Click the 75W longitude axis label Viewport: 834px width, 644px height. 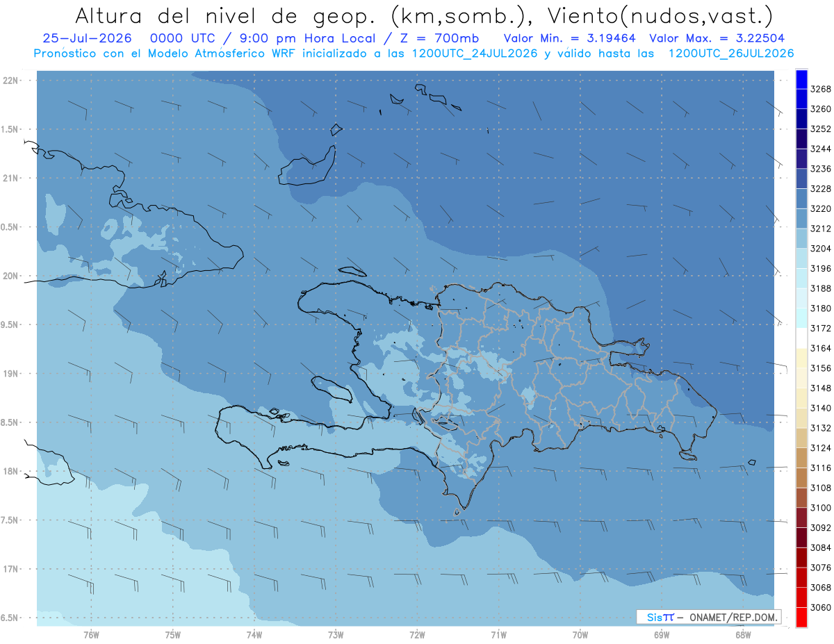pyautogui.click(x=173, y=635)
